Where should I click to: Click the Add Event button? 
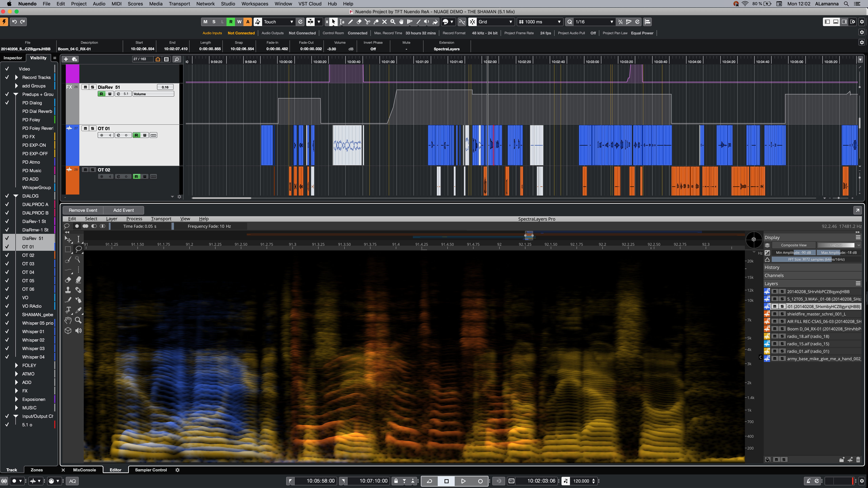[x=123, y=210]
